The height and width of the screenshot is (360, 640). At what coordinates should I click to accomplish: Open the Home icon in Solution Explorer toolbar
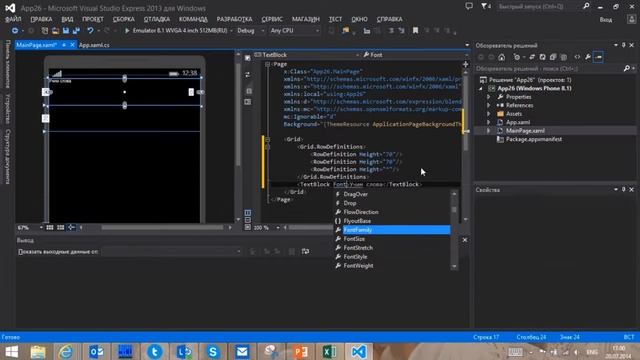502,57
